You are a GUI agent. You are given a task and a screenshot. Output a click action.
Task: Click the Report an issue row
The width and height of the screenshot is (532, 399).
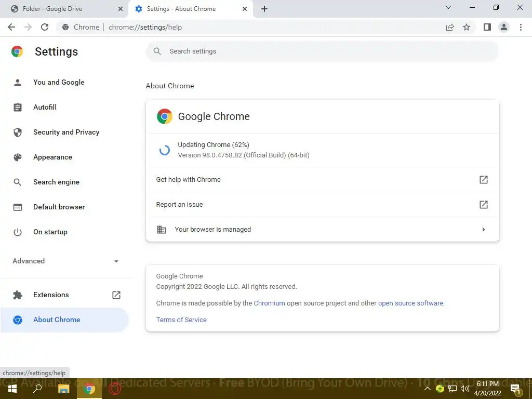pos(322,205)
